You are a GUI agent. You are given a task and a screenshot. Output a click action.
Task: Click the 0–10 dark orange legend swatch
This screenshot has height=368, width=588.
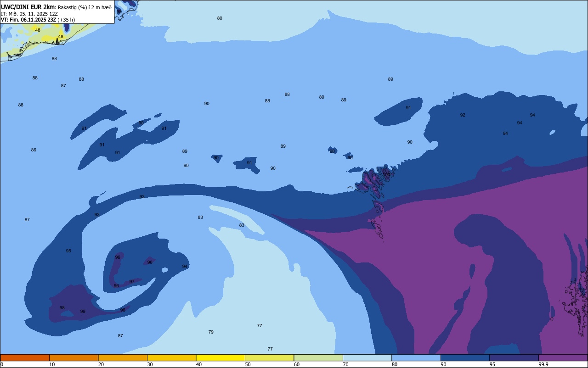pos(25,357)
